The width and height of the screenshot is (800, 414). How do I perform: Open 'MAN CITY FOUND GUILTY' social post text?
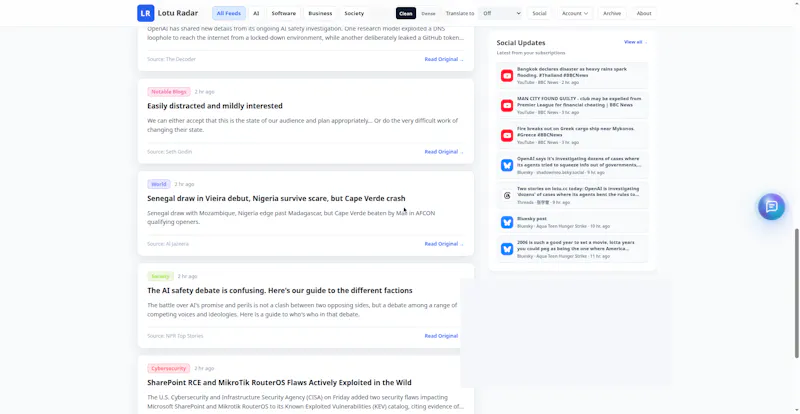579,102
